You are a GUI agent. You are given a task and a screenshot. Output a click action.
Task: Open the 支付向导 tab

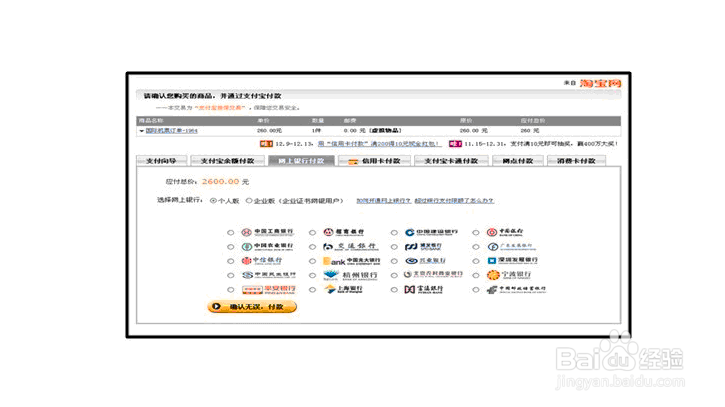[x=161, y=161]
